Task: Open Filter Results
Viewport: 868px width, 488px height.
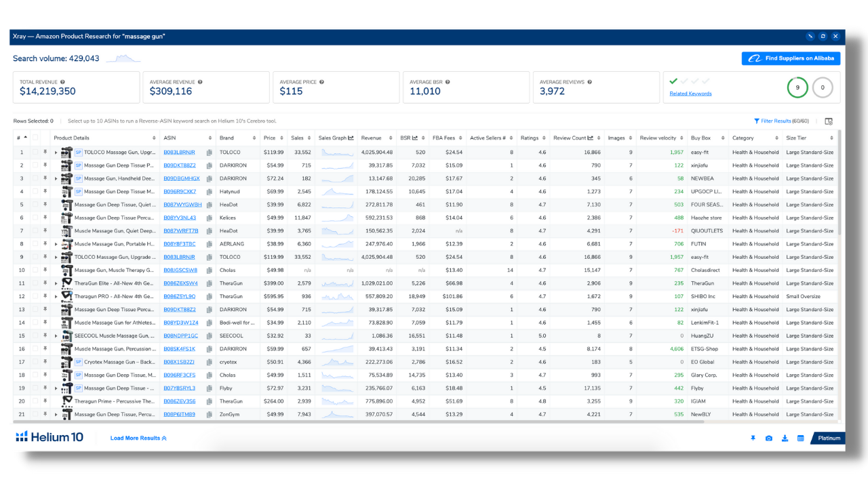Action: pyautogui.click(x=783, y=121)
